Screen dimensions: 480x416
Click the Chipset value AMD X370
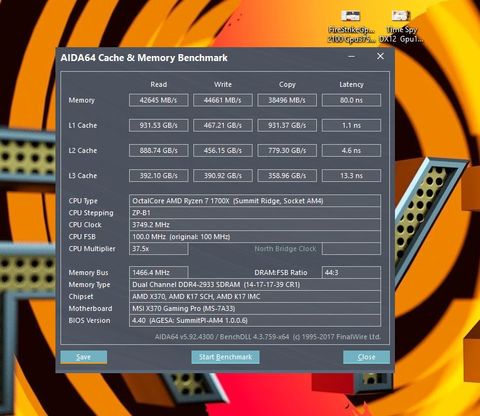255,296
